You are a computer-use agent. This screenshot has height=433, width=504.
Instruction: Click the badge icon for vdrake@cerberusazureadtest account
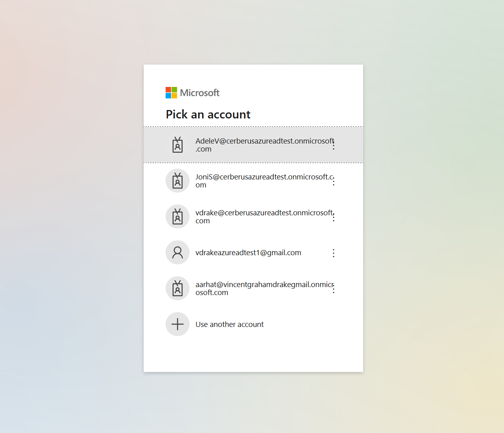click(x=178, y=216)
